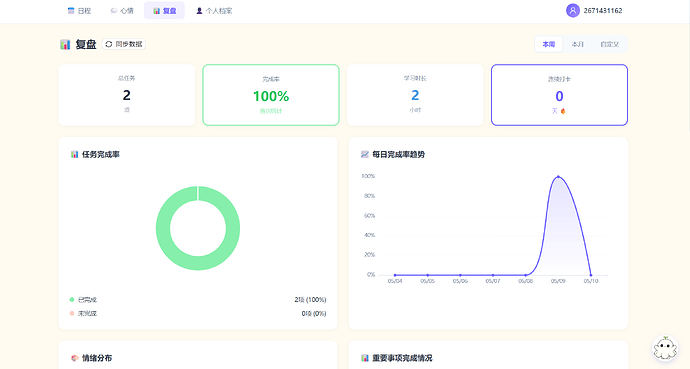Click the 学习时长 stat card
The height and width of the screenshot is (369, 690).
(x=415, y=95)
